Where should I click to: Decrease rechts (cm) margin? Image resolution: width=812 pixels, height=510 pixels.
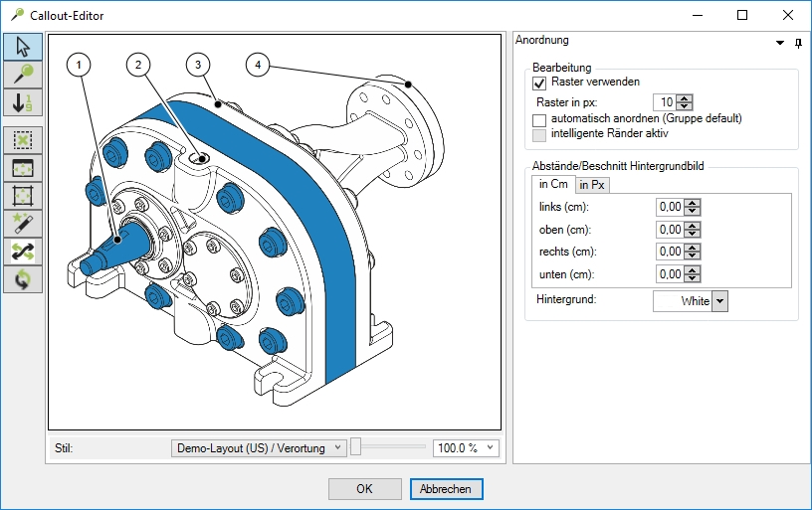pos(693,256)
